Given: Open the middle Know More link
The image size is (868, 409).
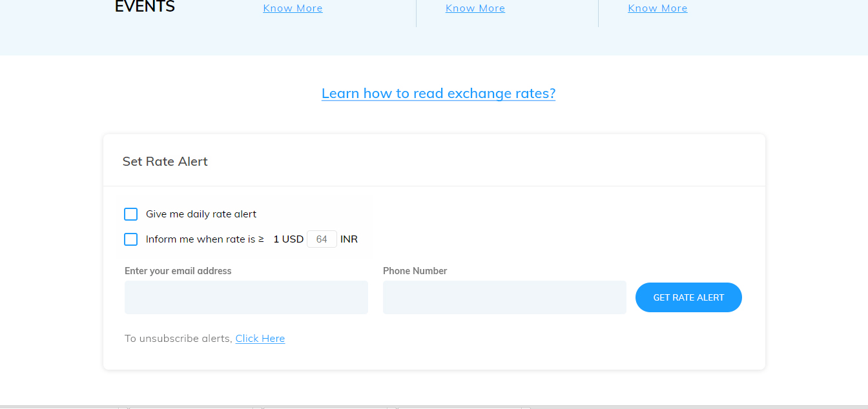Looking at the screenshot, I should 475,8.
